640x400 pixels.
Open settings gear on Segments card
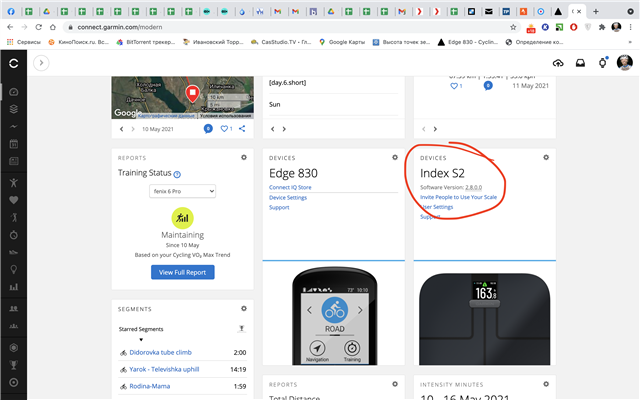(x=244, y=309)
